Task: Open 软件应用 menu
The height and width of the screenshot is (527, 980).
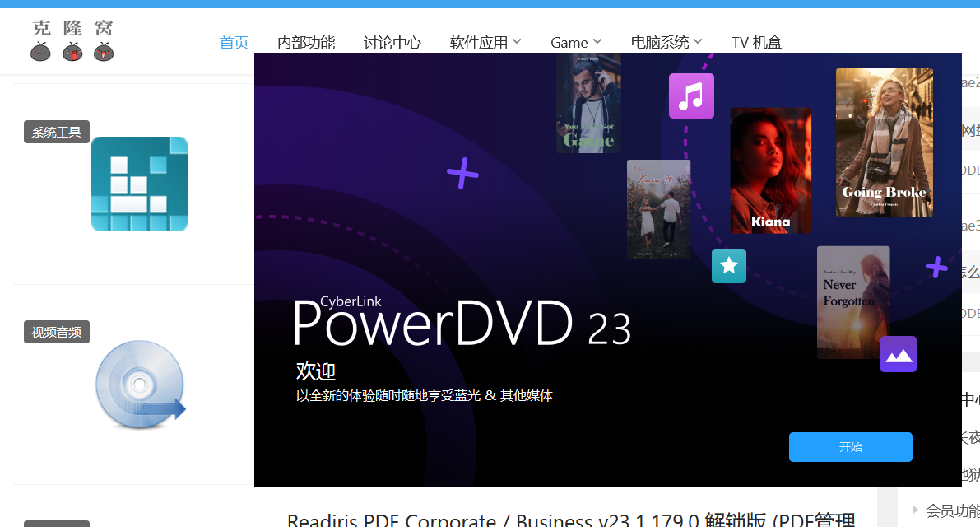Action: (479, 43)
